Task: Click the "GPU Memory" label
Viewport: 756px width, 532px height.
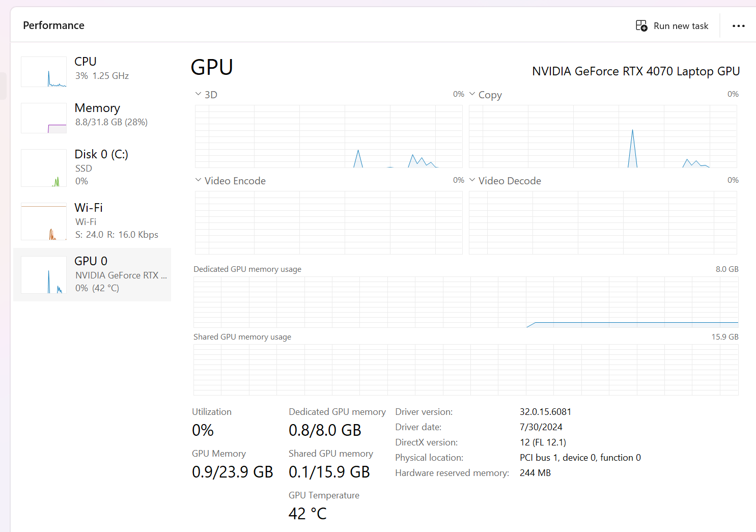Action: click(x=219, y=454)
